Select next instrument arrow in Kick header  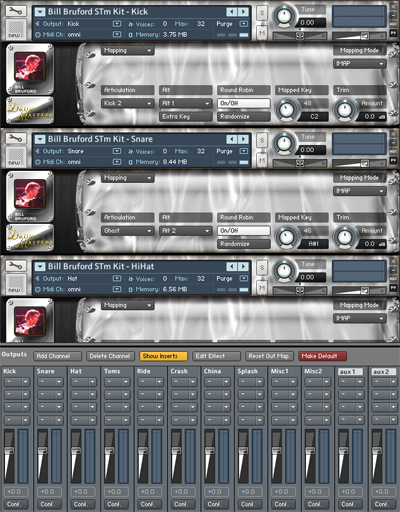click(x=244, y=12)
